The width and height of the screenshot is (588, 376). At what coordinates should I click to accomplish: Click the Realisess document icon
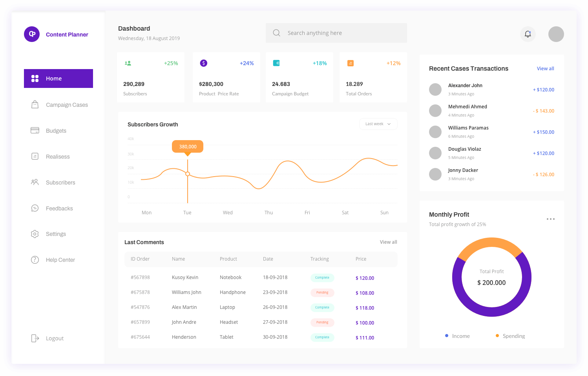[x=35, y=156]
